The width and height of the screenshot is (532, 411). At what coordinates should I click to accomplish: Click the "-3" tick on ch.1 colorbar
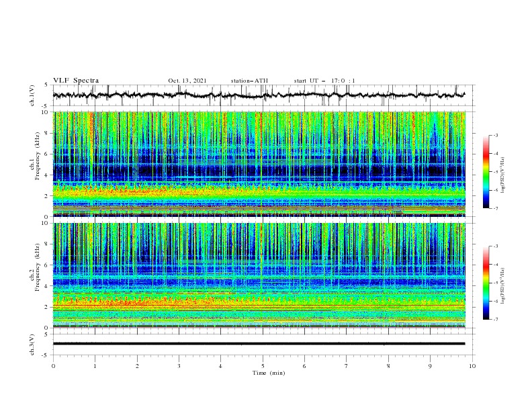click(x=495, y=135)
